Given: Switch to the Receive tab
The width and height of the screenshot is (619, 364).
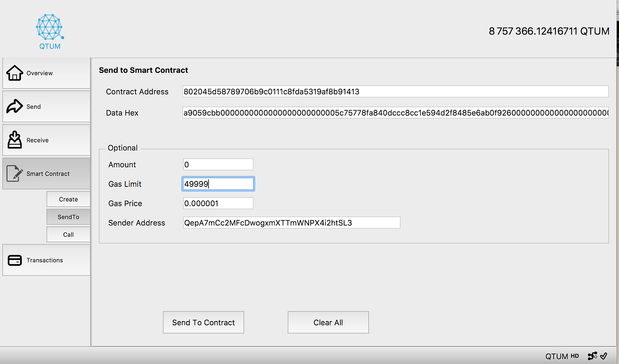Looking at the screenshot, I should (46, 140).
